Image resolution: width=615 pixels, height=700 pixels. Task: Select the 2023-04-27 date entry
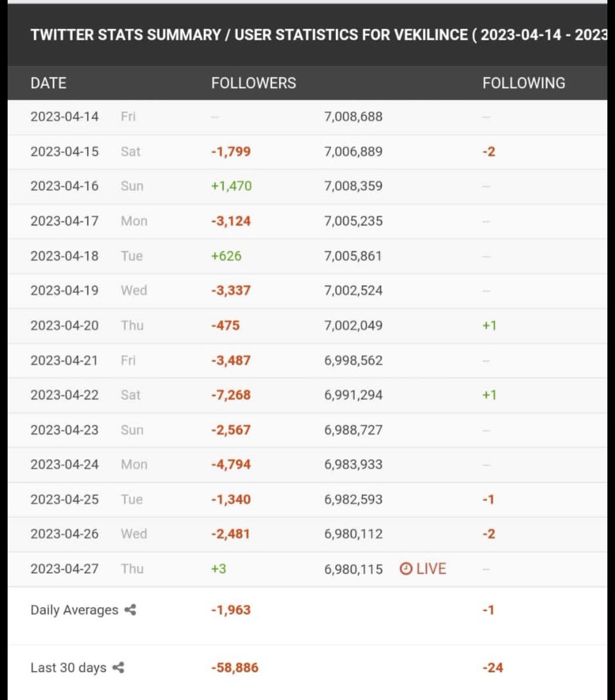point(65,569)
